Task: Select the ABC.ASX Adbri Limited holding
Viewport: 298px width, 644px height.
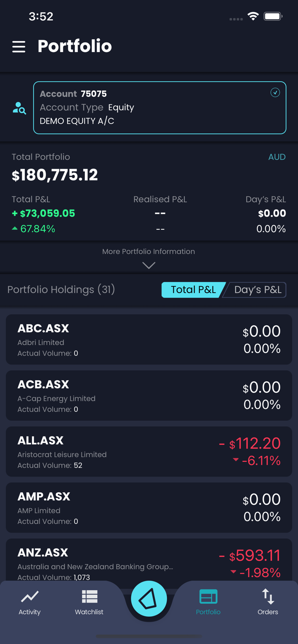Action: click(x=149, y=339)
